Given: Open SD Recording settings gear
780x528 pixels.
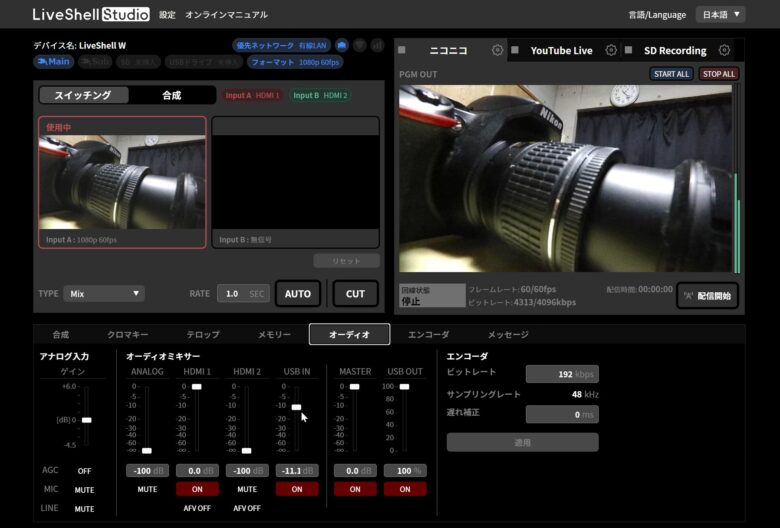Looking at the screenshot, I should pyautogui.click(x=724, y=50).
